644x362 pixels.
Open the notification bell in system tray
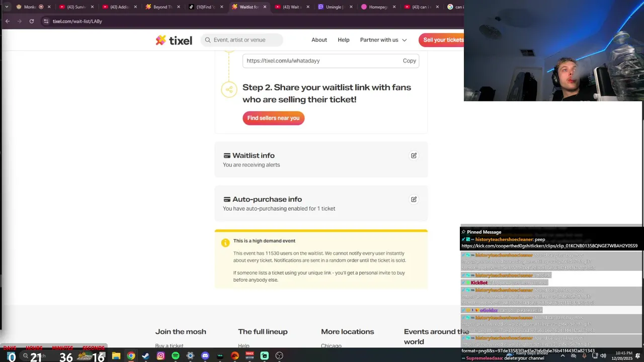click(637, 356)
